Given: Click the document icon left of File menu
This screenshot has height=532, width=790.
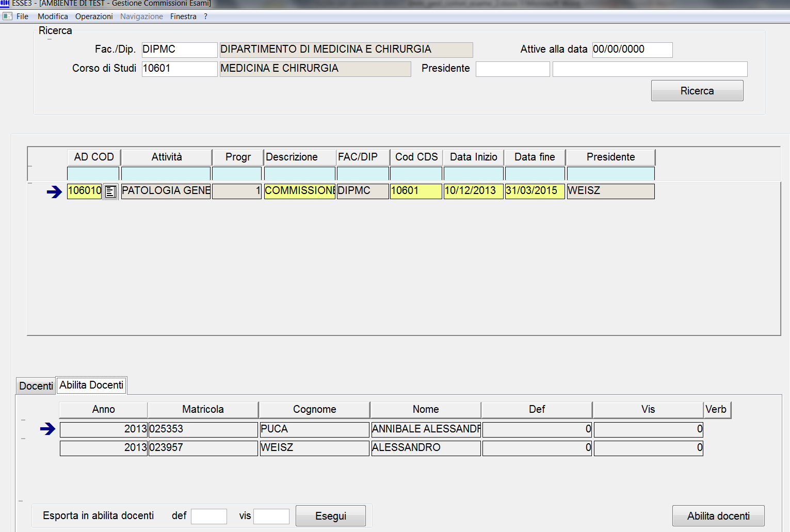Looking at the screenshot, I should point(8,16).
